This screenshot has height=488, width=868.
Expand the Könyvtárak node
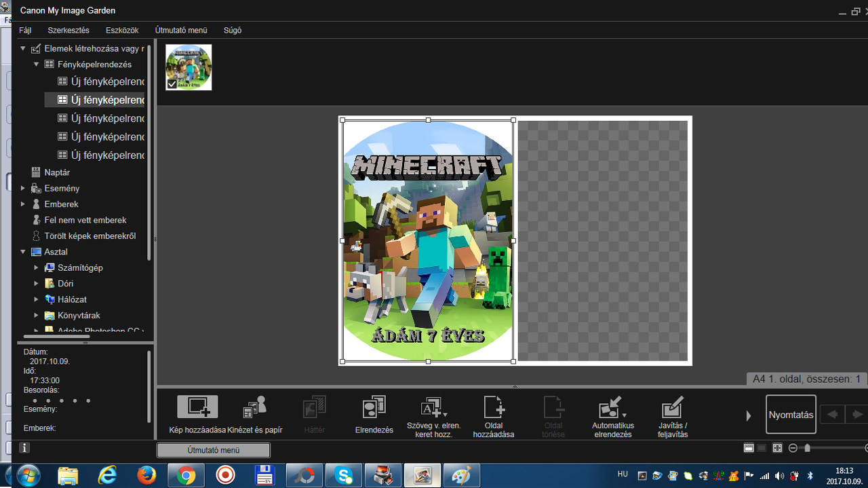pos(36,316)
